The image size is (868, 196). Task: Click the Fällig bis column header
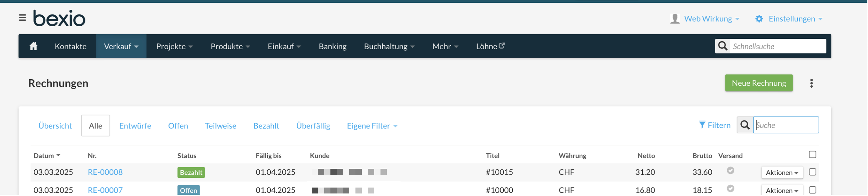[268, 156]
